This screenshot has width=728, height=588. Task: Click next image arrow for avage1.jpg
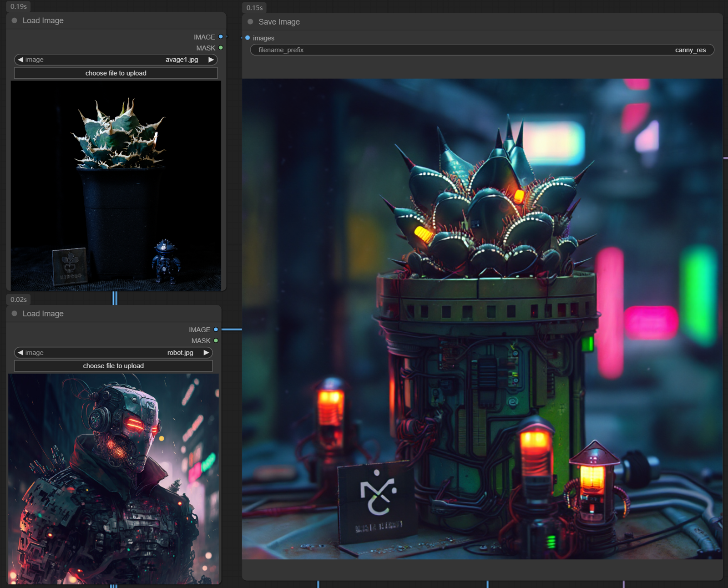click(211, 60)
